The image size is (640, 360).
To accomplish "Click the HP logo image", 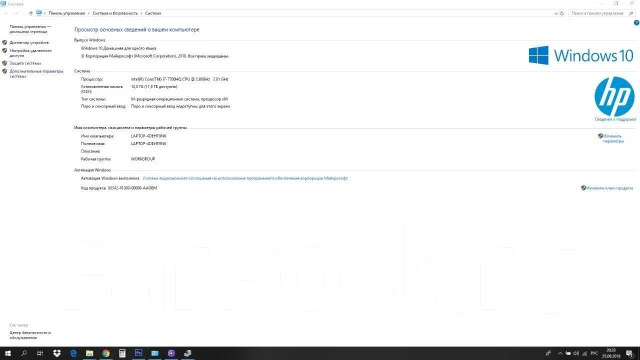I will point(614,96).
